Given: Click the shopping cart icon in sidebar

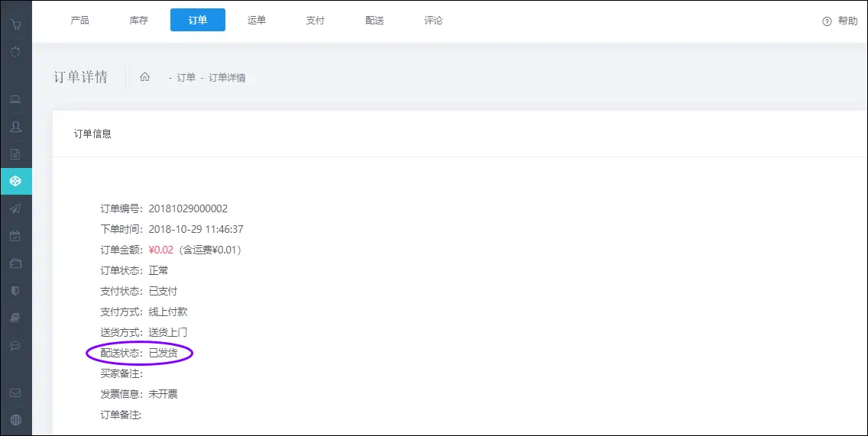Looking at the screenshot, I should click(15, 24).
